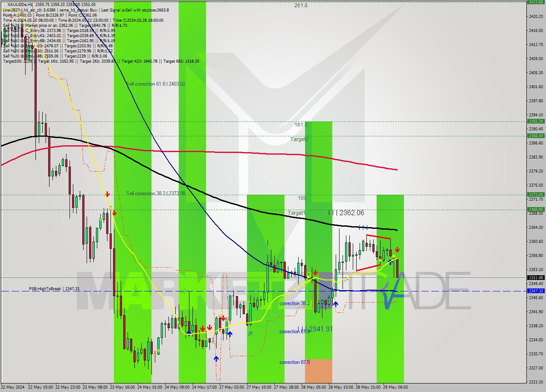Select the 161.8 Fibonacci level label

(301, 125)
